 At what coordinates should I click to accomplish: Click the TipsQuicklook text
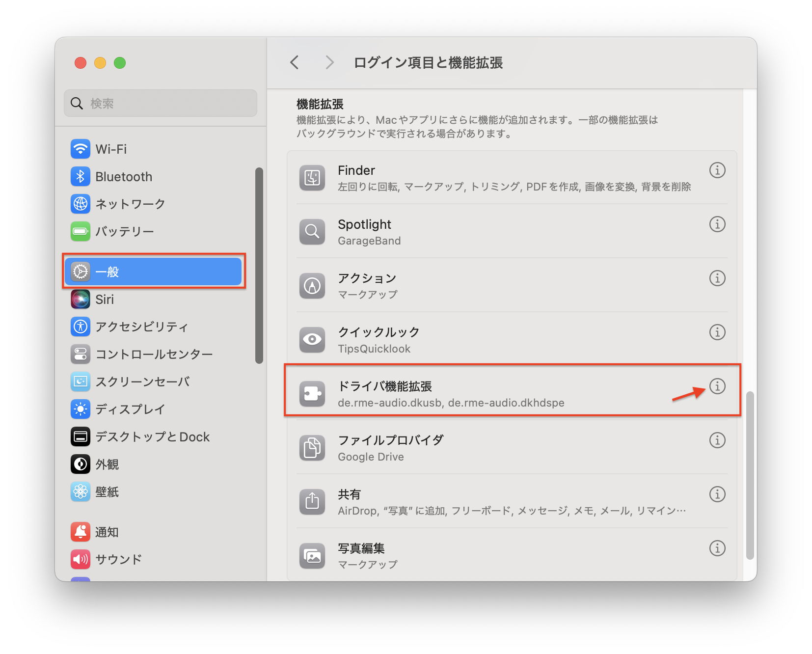[x=374, y=349]
